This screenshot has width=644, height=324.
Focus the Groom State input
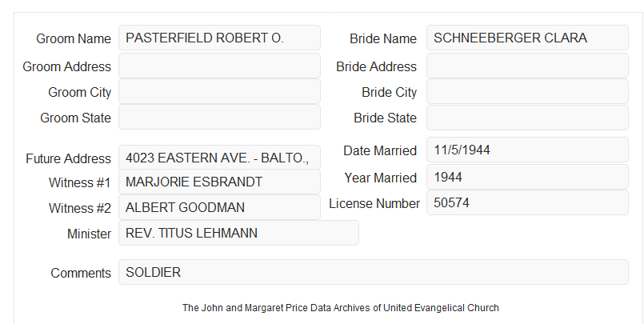[219, 117]
